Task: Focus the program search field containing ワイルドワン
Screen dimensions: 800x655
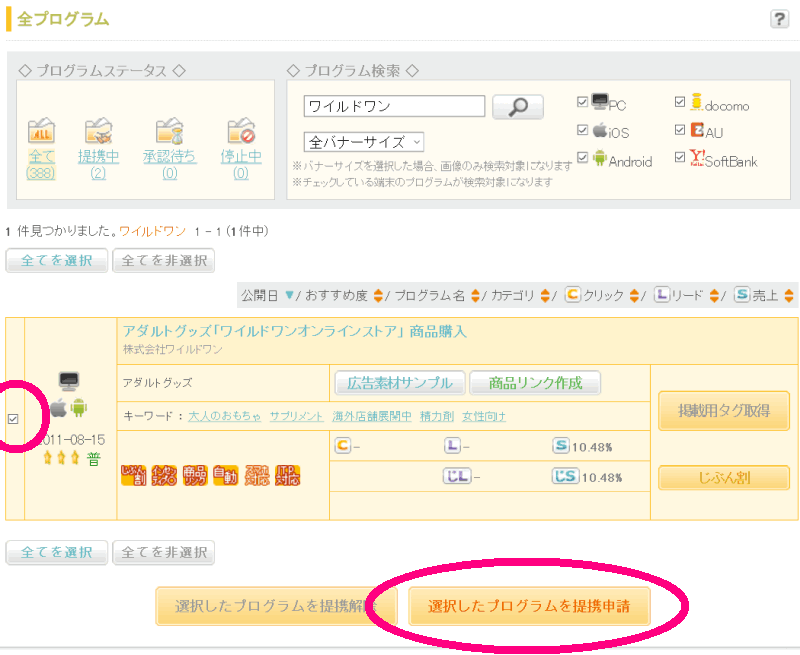Action: pyautogui.click(x=394, y=106)
